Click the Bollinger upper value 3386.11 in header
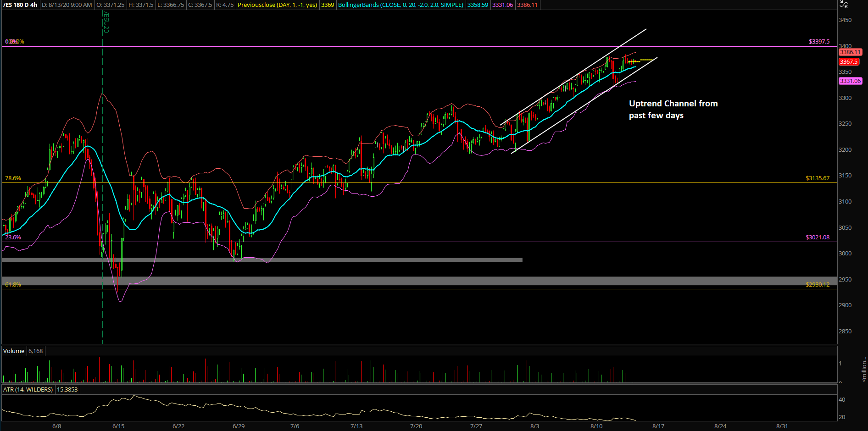The height and width of the screenshot is (431, 868). 527,5
